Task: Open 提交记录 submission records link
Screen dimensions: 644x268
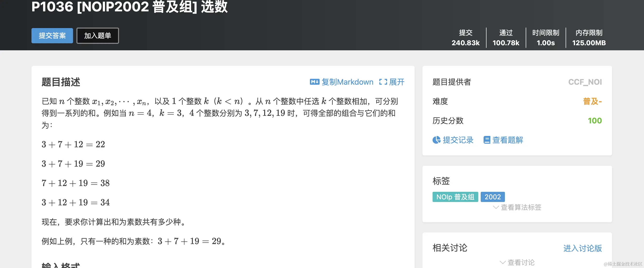Action: click(x=458, y=140)
